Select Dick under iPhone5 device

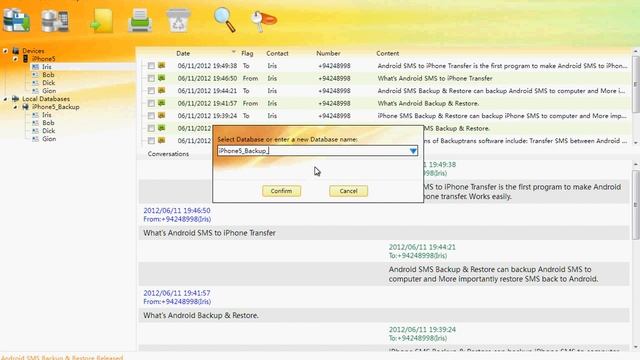click(x=49, y=83)
